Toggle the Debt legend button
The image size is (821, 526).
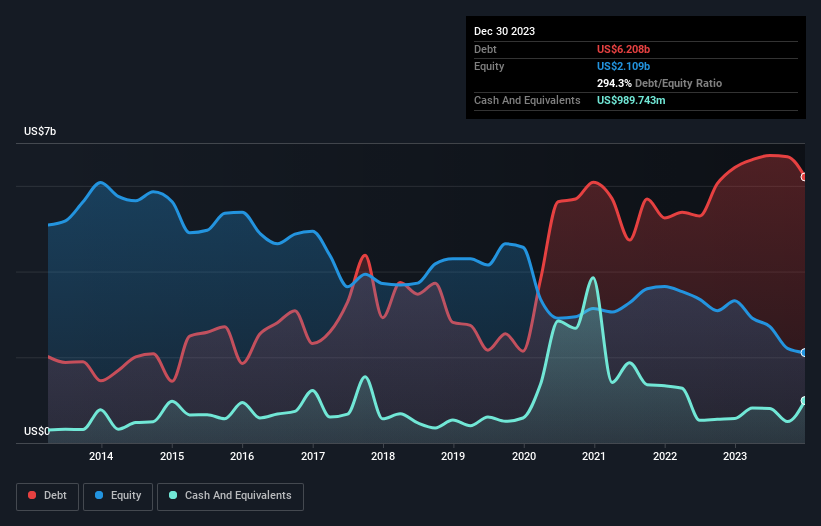pyautogui.click(x=47, y=496)
